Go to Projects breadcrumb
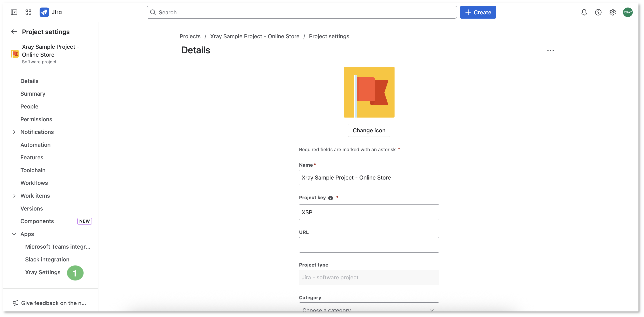 pos(190,36)
